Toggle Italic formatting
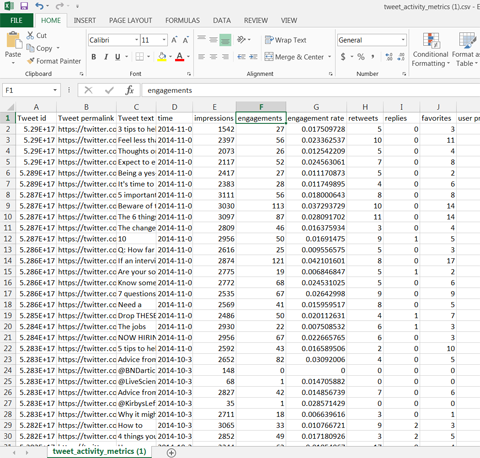Screen dimensions: 480x458 106,57
